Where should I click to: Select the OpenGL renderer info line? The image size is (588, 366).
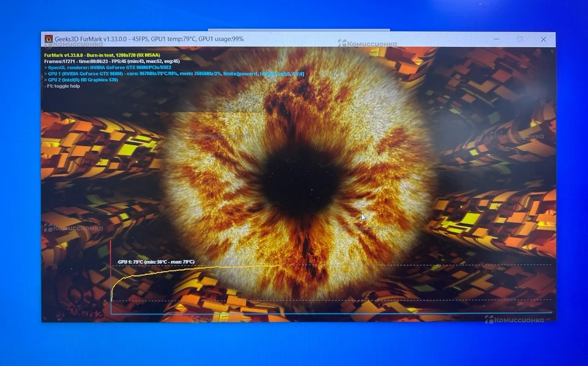click(x=107, y=68)
